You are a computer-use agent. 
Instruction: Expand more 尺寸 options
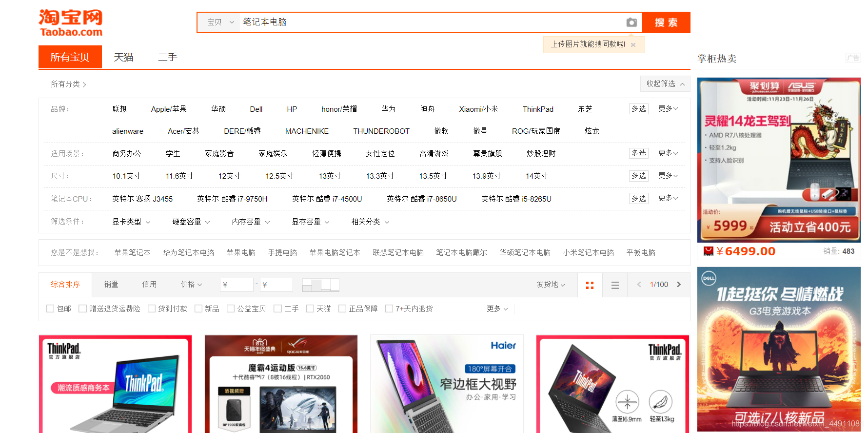pyautogui.click(x=668, y=176)
